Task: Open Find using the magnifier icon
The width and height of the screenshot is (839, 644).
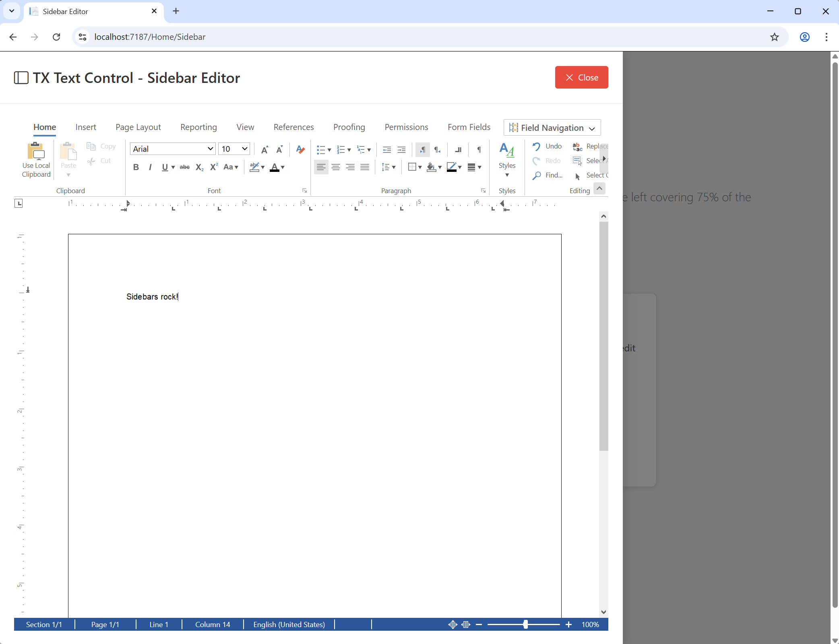Action: [x=537, y=175]
